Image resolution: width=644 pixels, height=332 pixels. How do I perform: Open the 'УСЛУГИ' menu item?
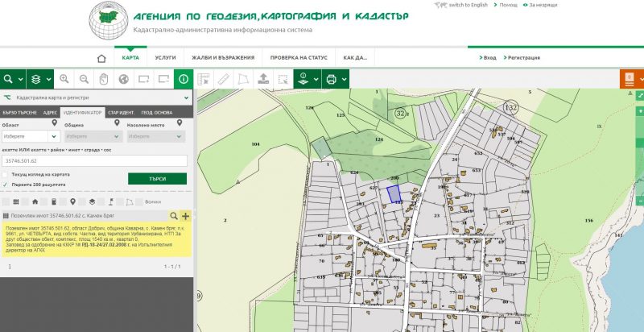point(165,58)
